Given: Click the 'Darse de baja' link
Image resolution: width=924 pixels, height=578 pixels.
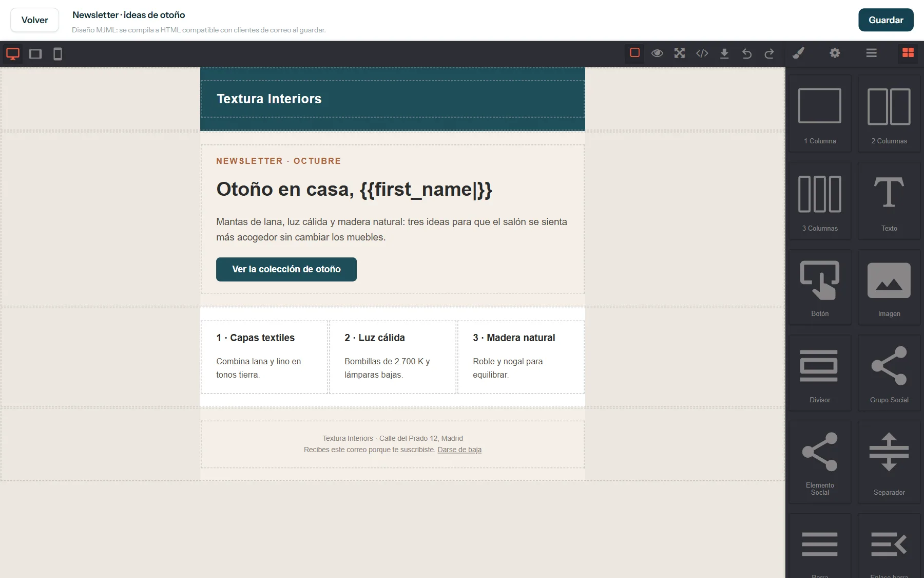Looking at the screenshot, I should 459,450.
